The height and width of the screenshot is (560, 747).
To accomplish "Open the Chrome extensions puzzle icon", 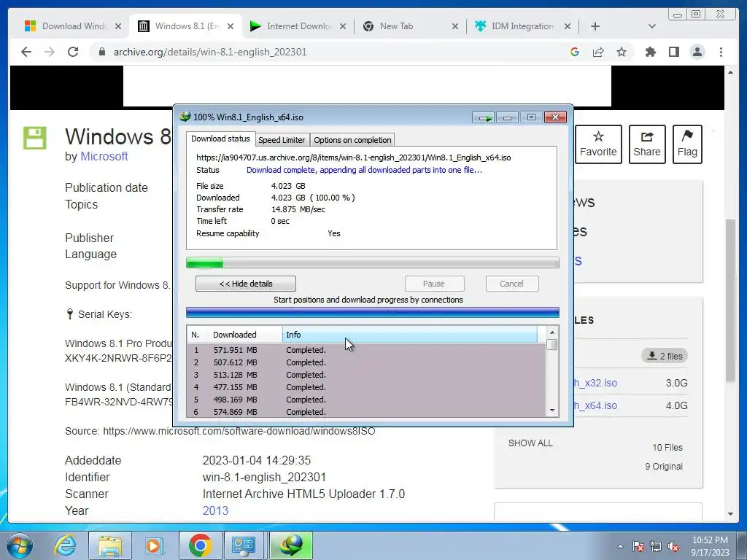I will click(650, 52).
